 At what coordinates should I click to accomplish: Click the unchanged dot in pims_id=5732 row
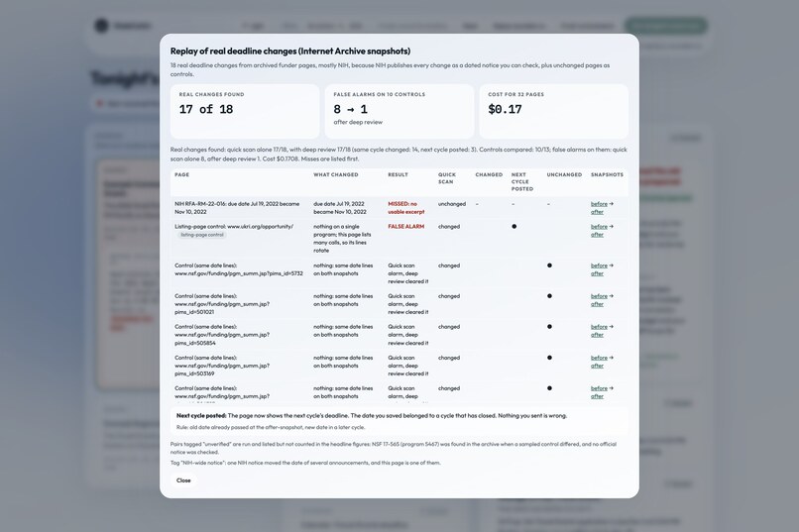coord(549,266)
